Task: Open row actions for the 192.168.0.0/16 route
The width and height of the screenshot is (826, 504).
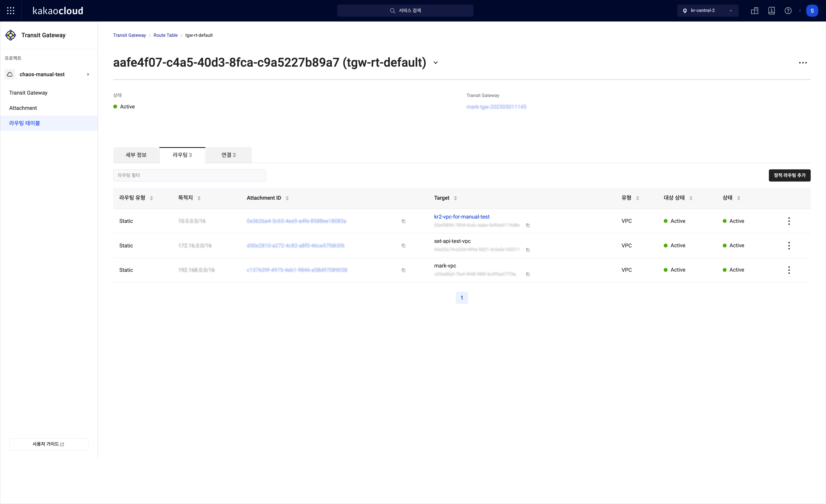Action: click(x=789, y=270)
